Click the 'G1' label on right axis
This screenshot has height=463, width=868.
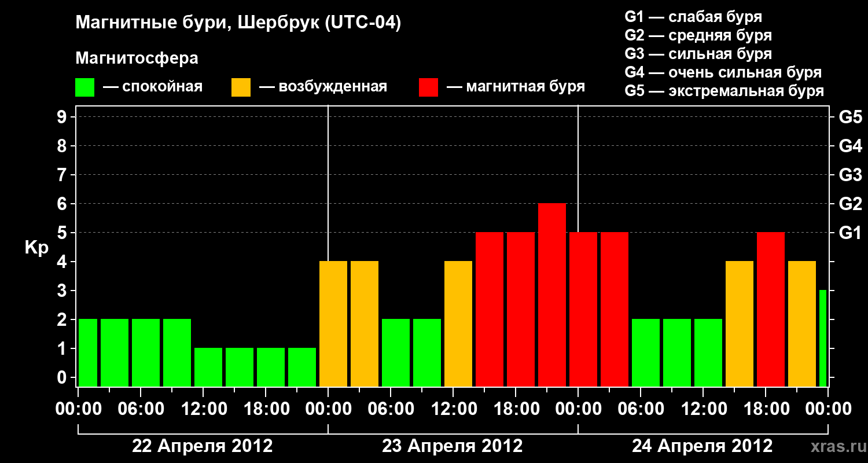tap(850, 233)
